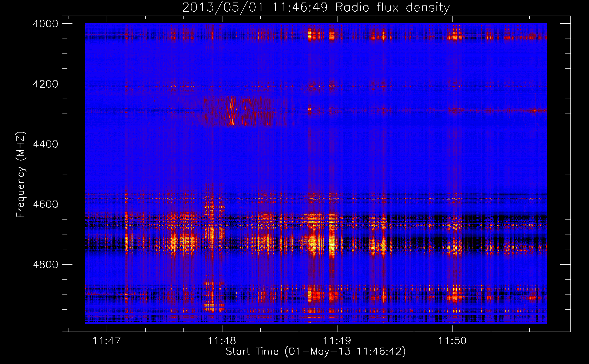Click the 4600 frequency axis label
This screenshot has width=589, height=364.
coord(46,204)
